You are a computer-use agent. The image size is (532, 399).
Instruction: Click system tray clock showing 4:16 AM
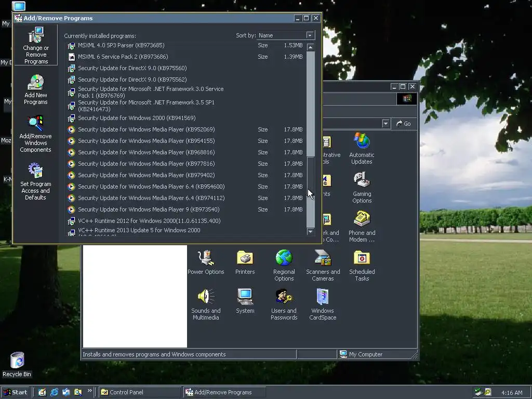click(x=512, y=393)
